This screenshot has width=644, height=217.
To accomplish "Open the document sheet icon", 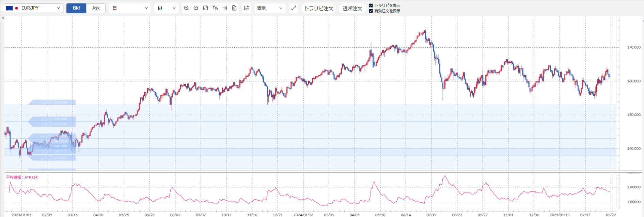I will (x=234, y=8).
